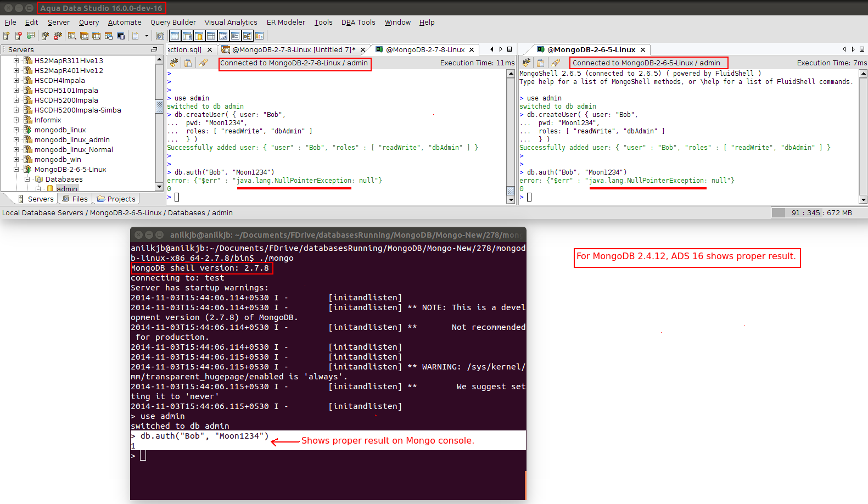
Task: Select mongodb_linux_Normal in the server tree
Action: [x=74, y=150]
